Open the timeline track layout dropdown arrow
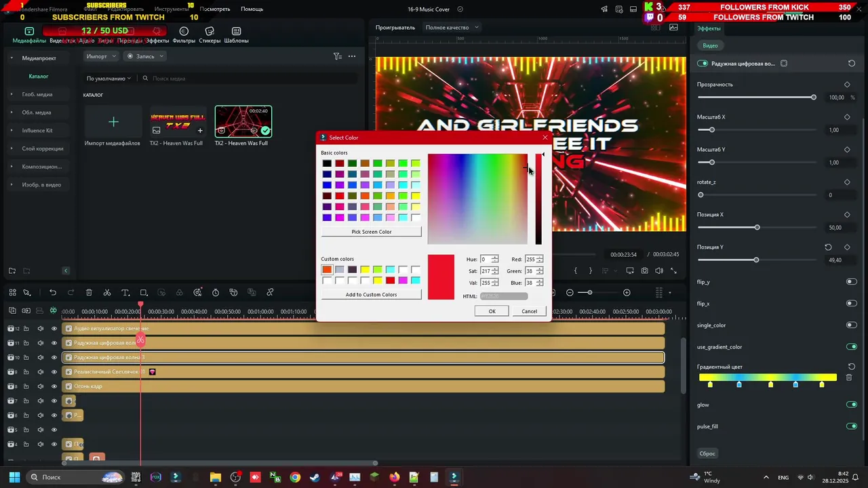The height and width of the screenshot is (488, 868). [x=670, y=293]
